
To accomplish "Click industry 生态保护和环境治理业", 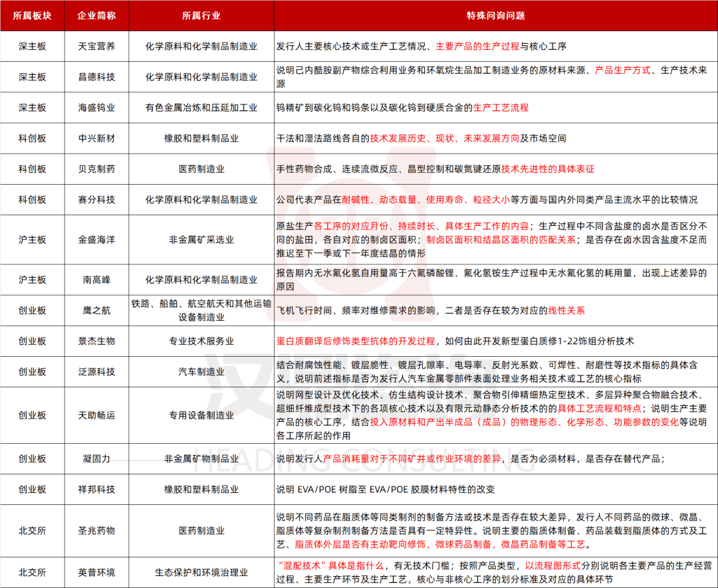I will [x=201, y=573].
